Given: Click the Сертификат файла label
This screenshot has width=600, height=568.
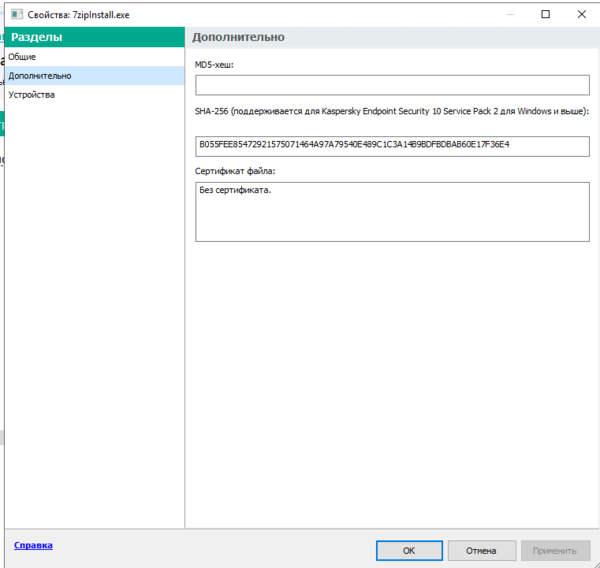Looking at the screenshot, I should tap(235, 171).
